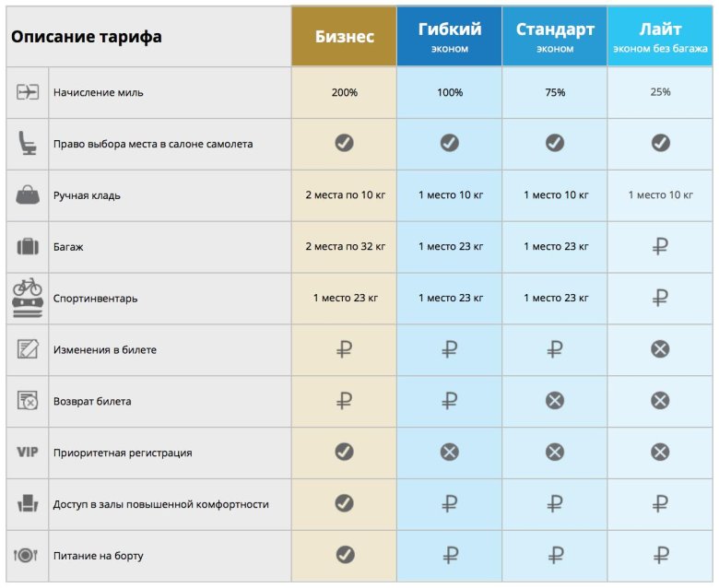Viewport: 719px width, 588px height.
Task: Click the ticket refund icon
Action: point(28,402)
